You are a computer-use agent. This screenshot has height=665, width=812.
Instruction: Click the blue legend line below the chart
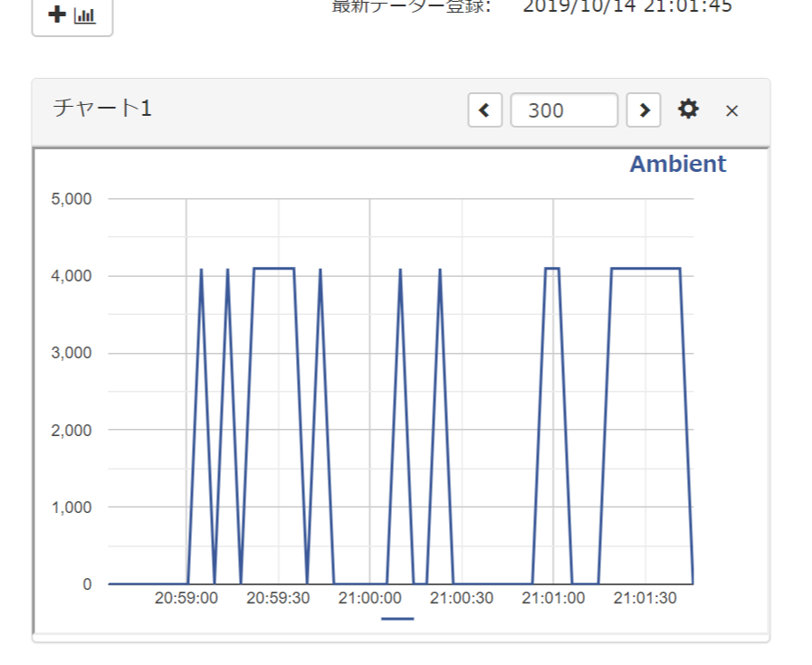click(397, 619)
